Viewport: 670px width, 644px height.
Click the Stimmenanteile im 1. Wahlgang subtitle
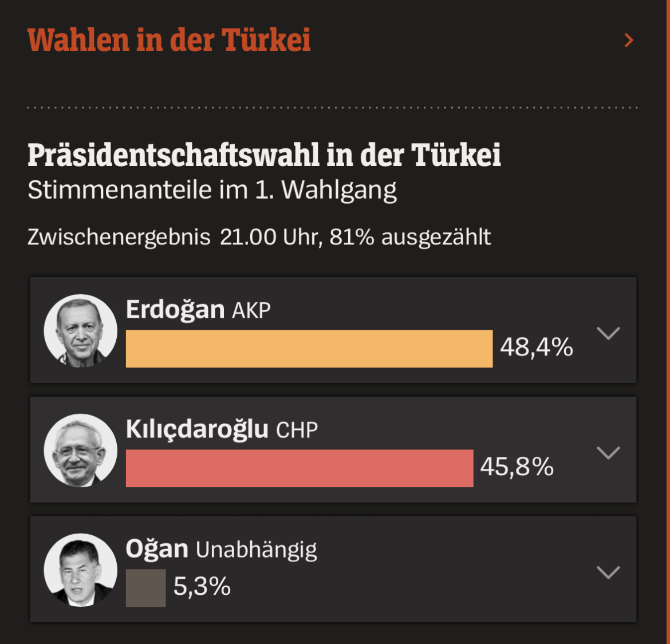pos(212,190)
